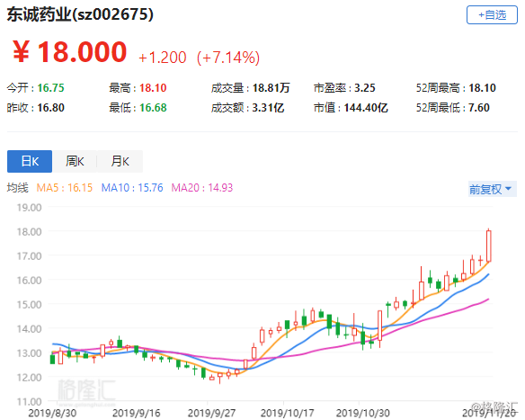
Task: Click the 最低 value 16.68
Action: pos(153,108)
